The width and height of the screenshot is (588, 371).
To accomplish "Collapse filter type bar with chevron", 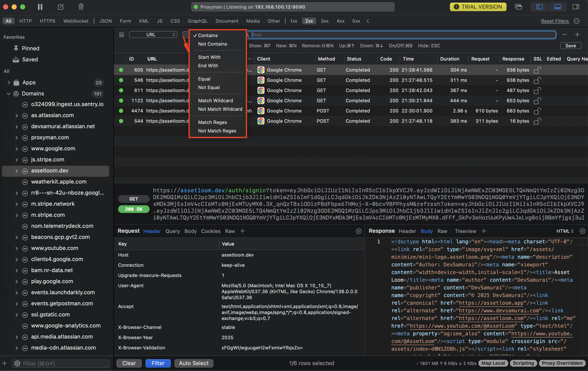I will point(368,21).
